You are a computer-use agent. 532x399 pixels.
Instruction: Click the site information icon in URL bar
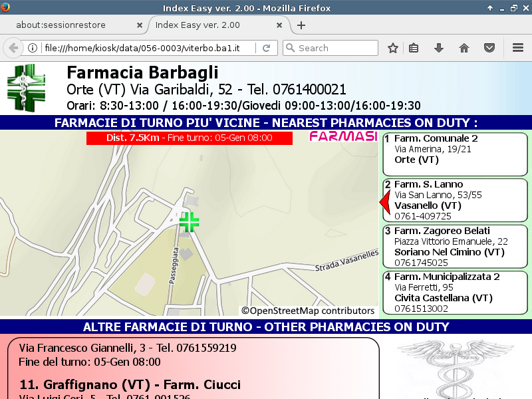[32, 48]
